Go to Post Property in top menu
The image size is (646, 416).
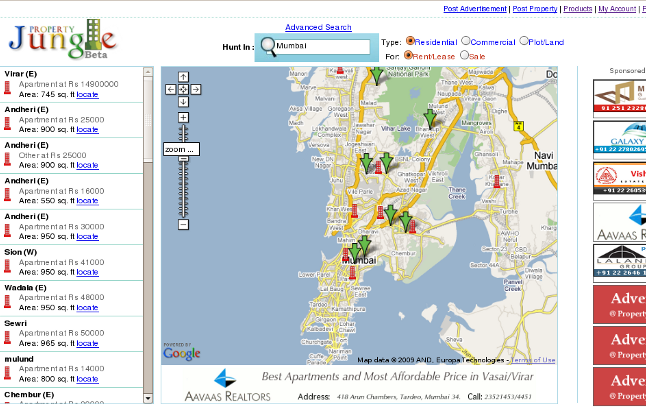click(534, 9)
